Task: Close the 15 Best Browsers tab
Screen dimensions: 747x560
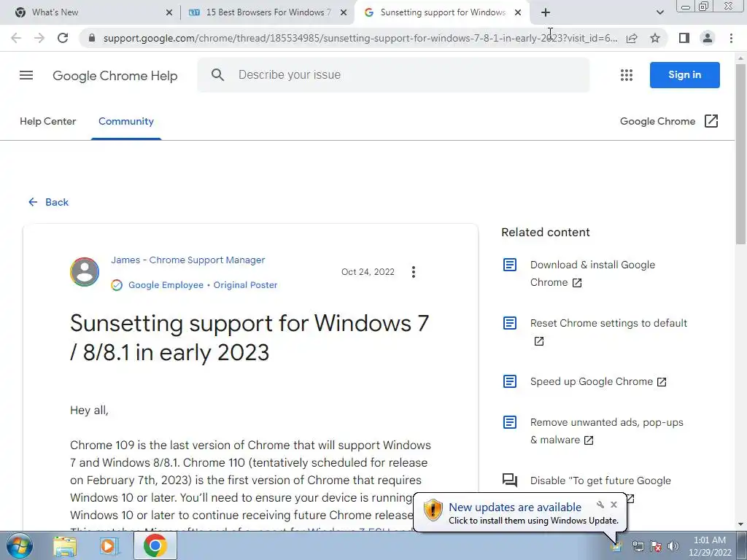Action: click(x=344, y=12)
